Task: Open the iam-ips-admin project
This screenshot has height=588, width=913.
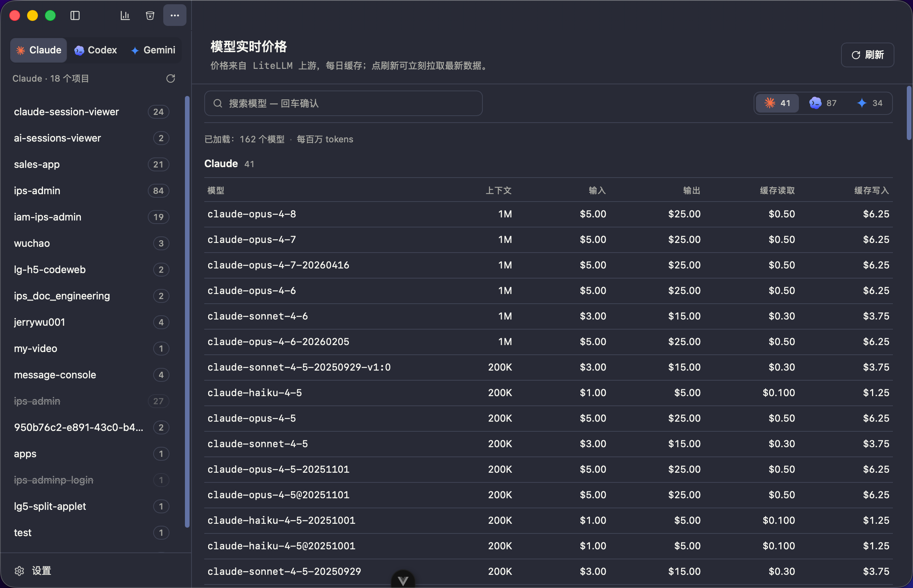Action: (x=92, y=217)
